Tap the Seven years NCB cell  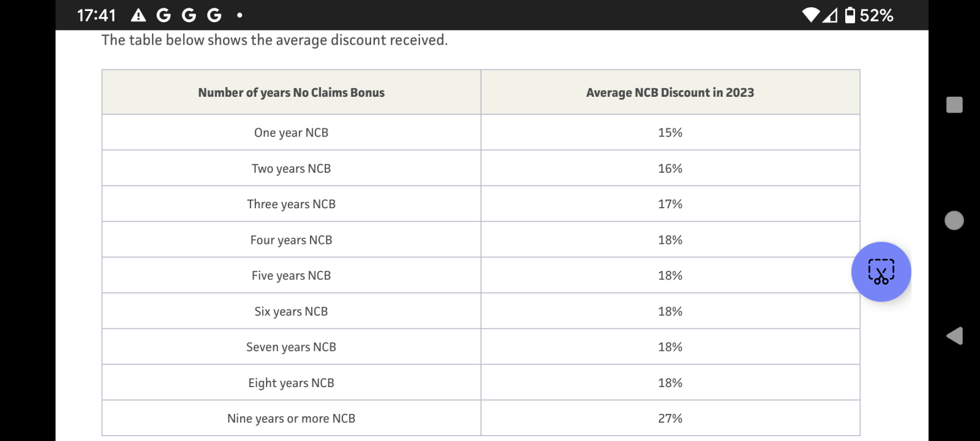(x=292, y=347)
